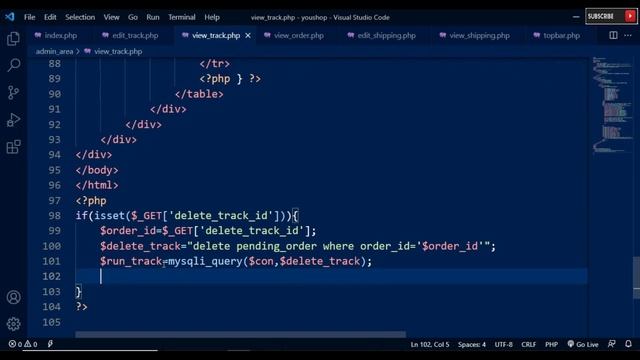Change the CRLF end of line setting
This screenshot has width=640, height=360.
click(x=529, y=344)
